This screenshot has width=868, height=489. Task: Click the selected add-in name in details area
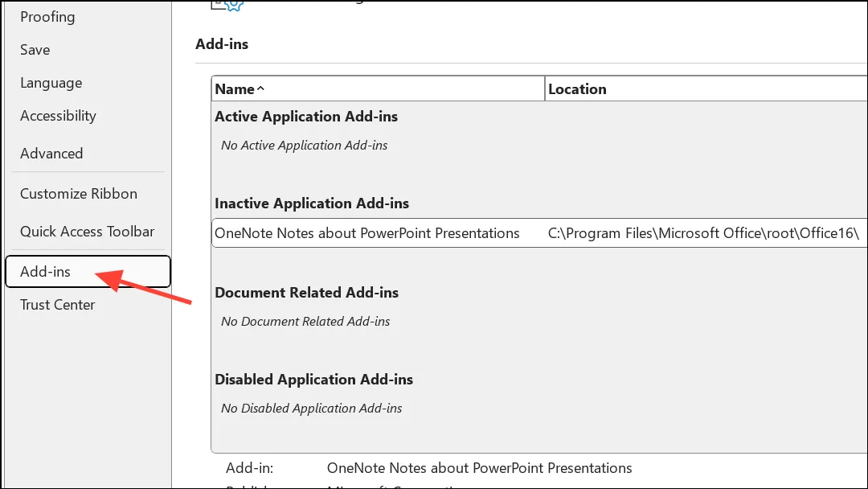tap(479, 468)
